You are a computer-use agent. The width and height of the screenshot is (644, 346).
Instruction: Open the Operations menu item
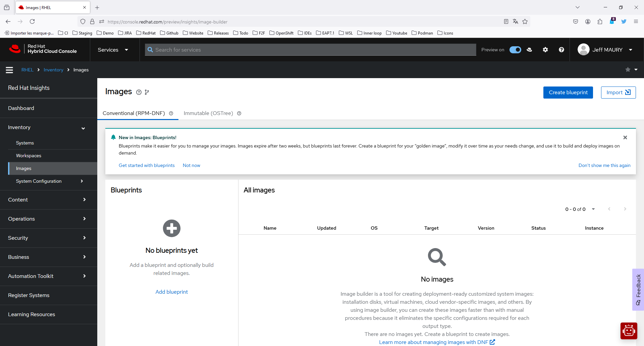click(x=21, y=219)
